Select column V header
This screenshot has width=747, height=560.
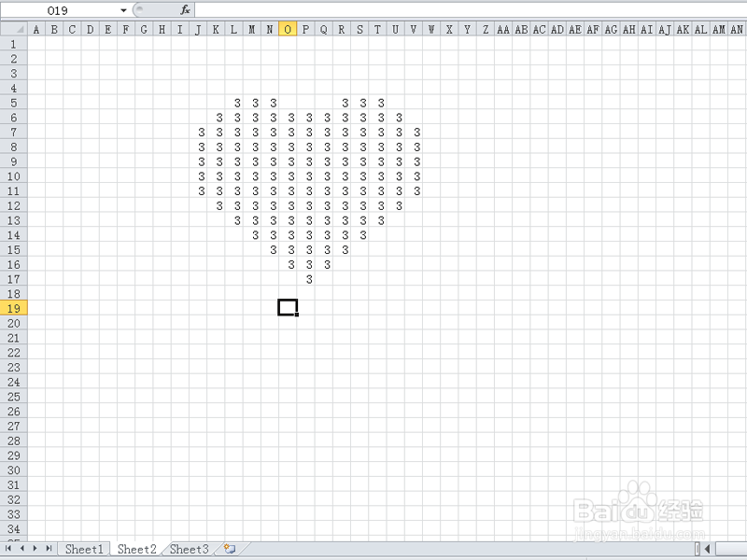coord(414,30)
